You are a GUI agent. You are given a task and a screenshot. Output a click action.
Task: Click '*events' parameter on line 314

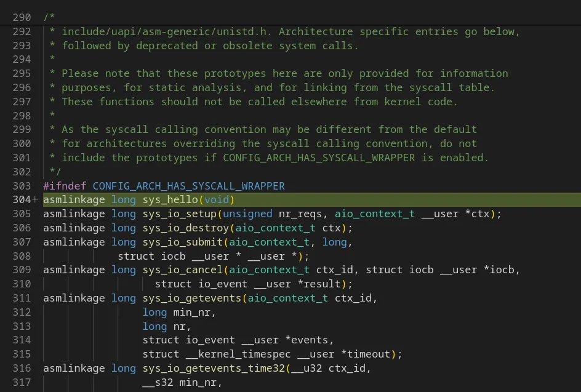click(307, 340)
